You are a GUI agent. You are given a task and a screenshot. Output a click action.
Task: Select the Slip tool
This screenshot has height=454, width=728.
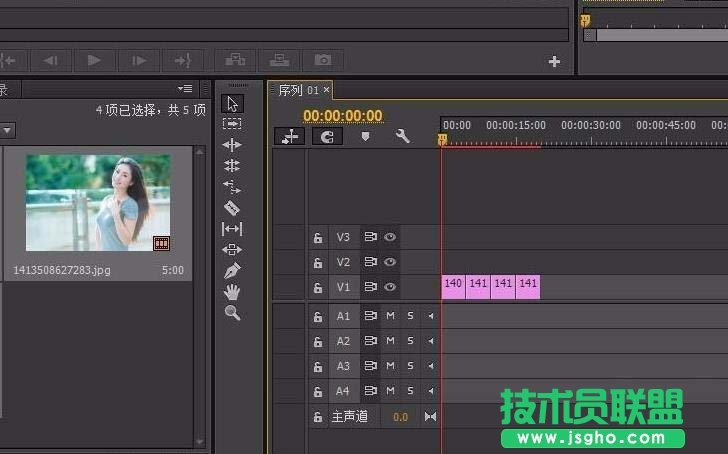point(232,228)
